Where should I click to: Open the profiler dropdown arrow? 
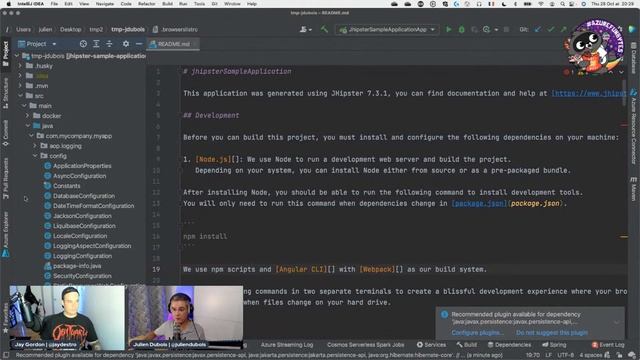coord(496,29)
